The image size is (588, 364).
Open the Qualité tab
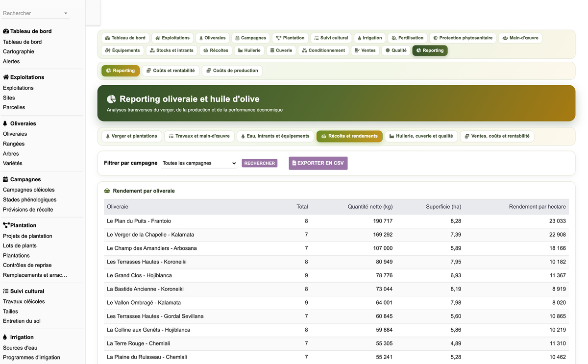[396, 50]
